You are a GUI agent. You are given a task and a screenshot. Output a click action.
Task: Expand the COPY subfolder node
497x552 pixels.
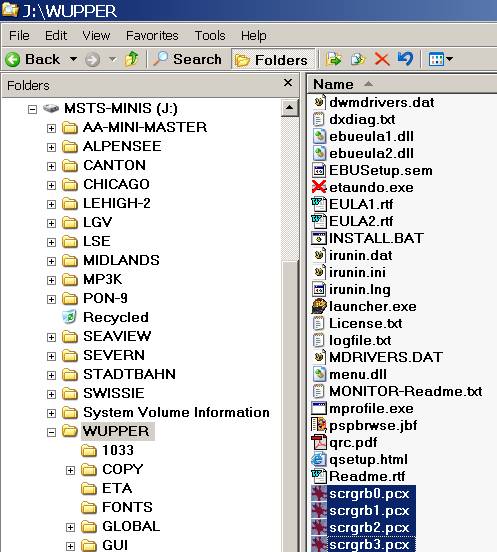tap(70, 471)
